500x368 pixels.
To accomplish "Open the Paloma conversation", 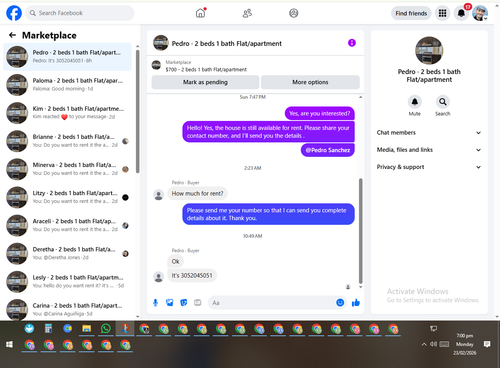I will pyautogui.click(x=68, y=85).
